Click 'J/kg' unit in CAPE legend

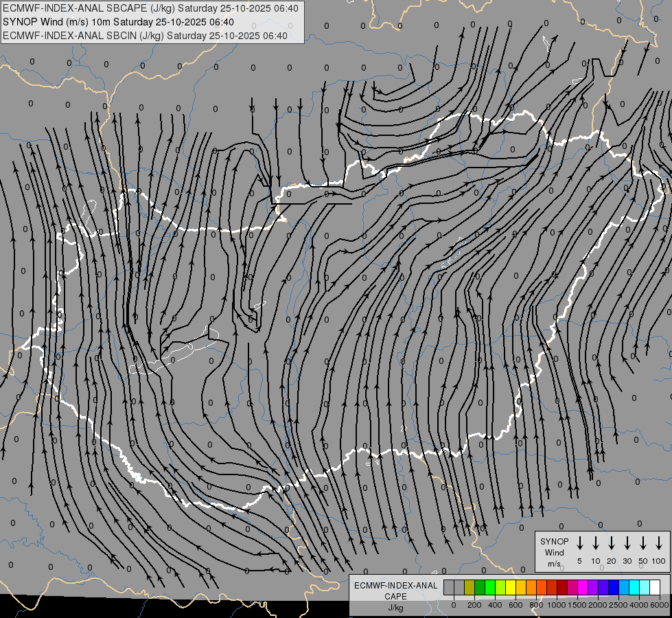click(x=395, y=608)
